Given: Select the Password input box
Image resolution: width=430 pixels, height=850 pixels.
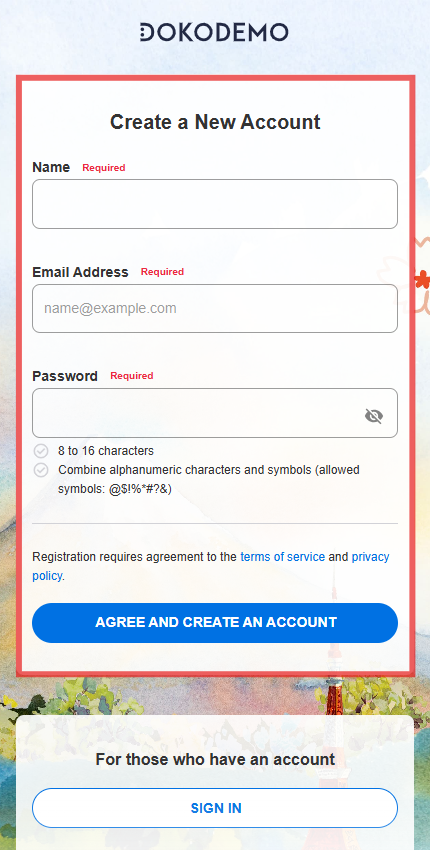Looking at the screenshot, I should [x=215, y=413].
